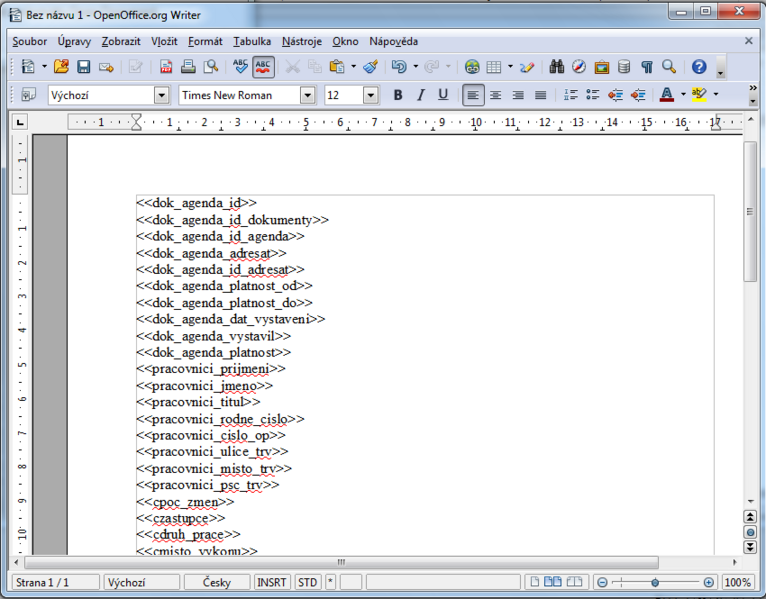
Task: Open the Navigator
Action: [579, 66]
